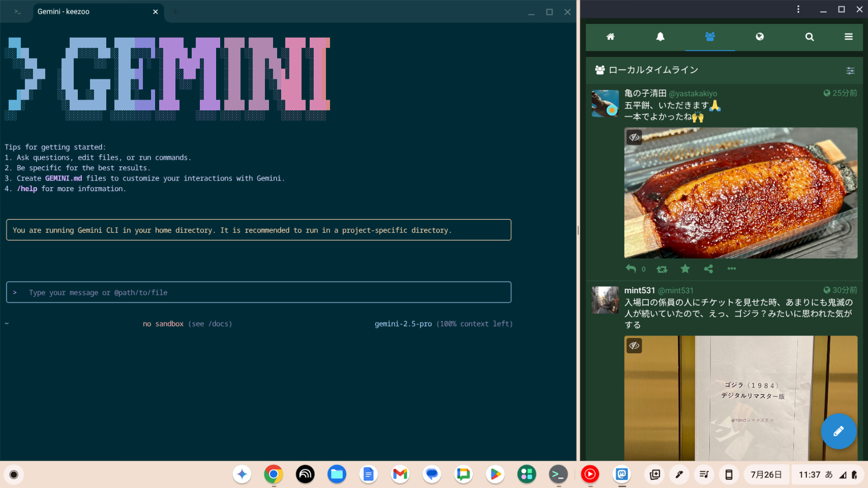This screenshot has height=488, width=868.
Task: Open the hamburger menu in Mastodon
Action: (849, 37)
